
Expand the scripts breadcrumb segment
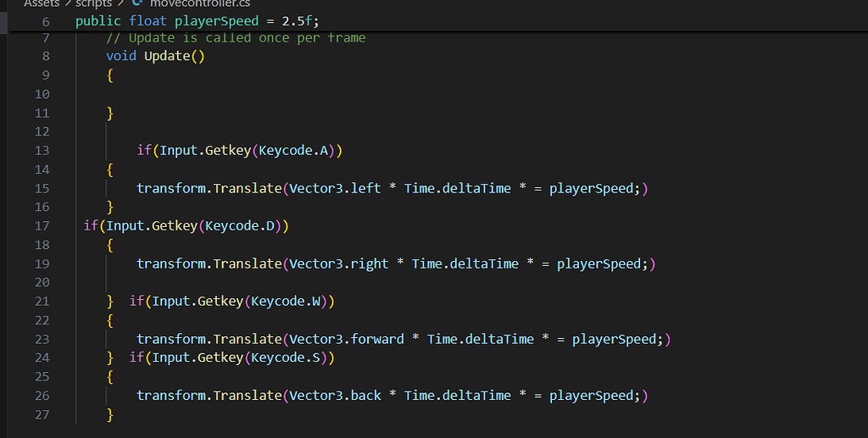tap(93, 3)
